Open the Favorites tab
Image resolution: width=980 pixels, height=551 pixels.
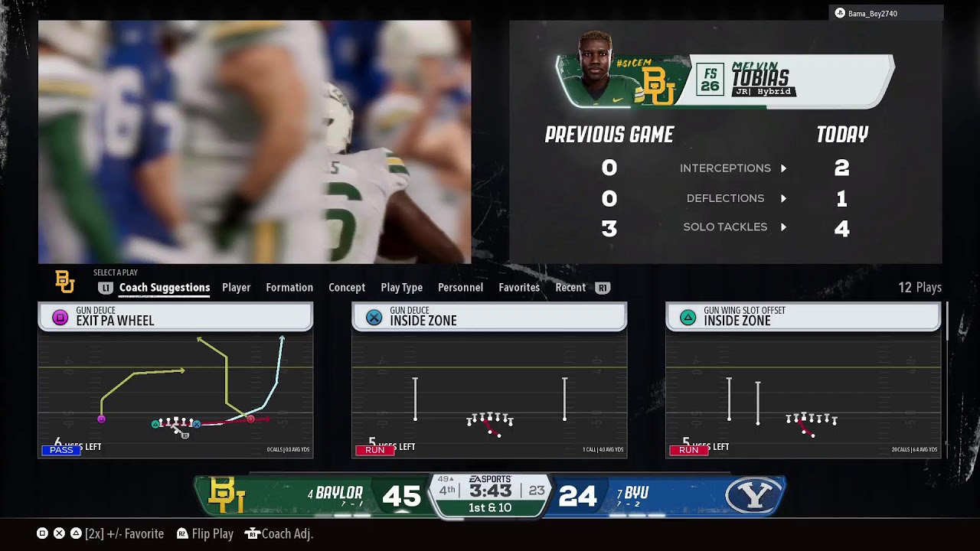519,288
